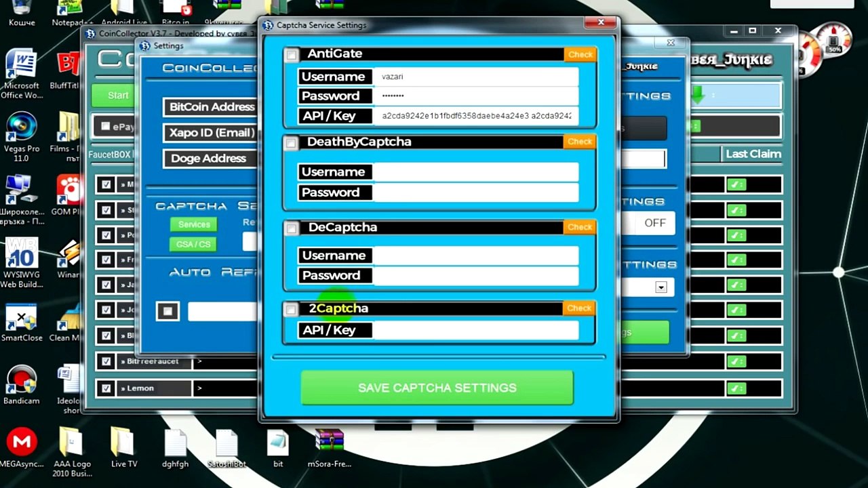The image size is (868, 488).
Task: Open SmartClose desktop shortcut
Action: (x=21, y=323)
